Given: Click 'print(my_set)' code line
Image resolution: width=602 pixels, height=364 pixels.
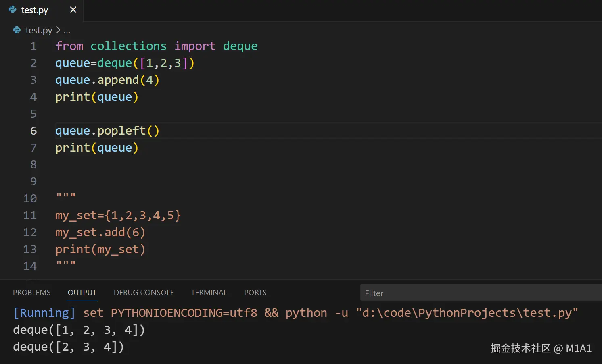Looking at the screenshot, I should coord(100,250).
